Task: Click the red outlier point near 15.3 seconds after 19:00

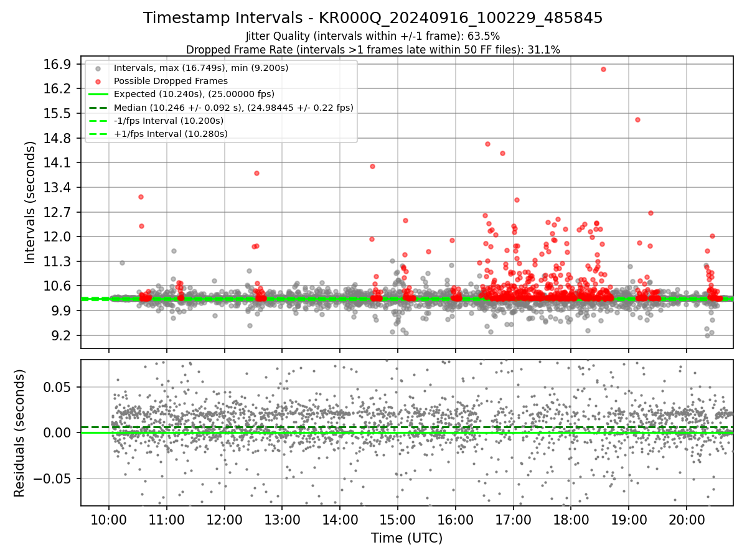Action: pyautogui.click(x=637, y=119)
